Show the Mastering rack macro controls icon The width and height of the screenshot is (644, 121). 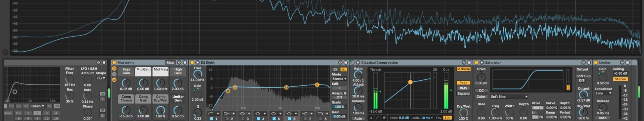pyautogui.click(x=114, y=69)
